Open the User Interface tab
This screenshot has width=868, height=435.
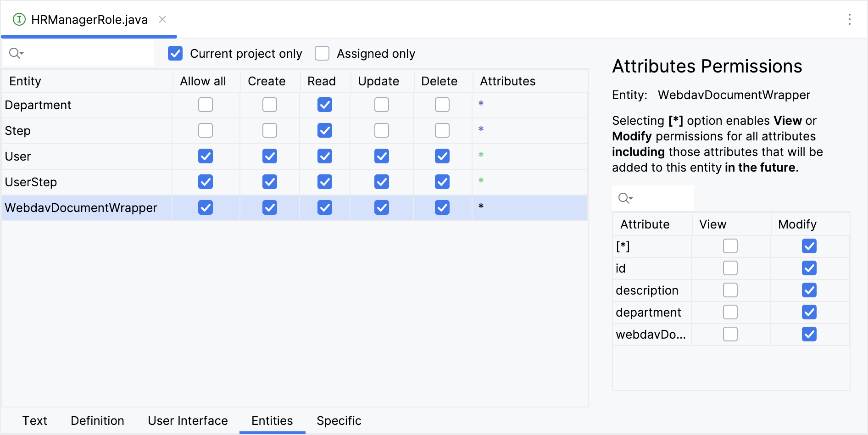click(x=188, y=420)
